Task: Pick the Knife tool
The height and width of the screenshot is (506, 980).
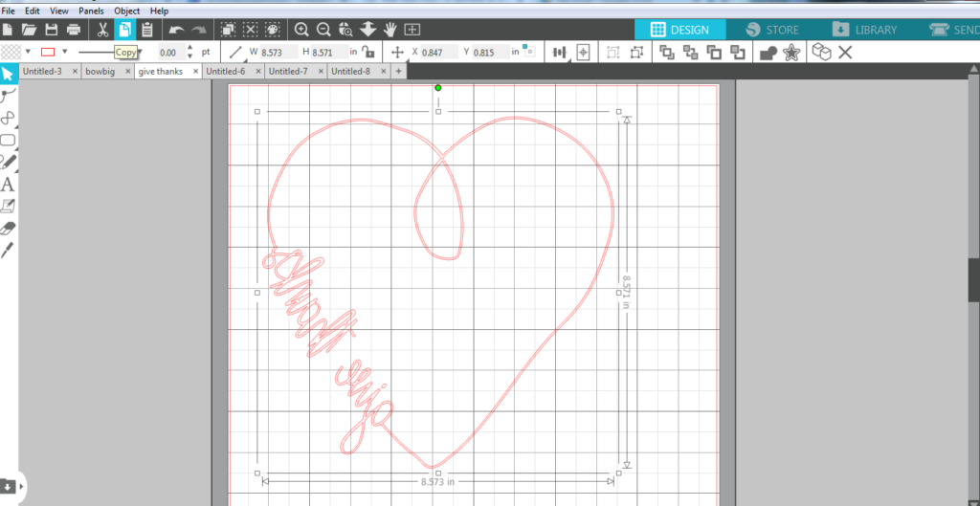Action: tap(8, 249)
